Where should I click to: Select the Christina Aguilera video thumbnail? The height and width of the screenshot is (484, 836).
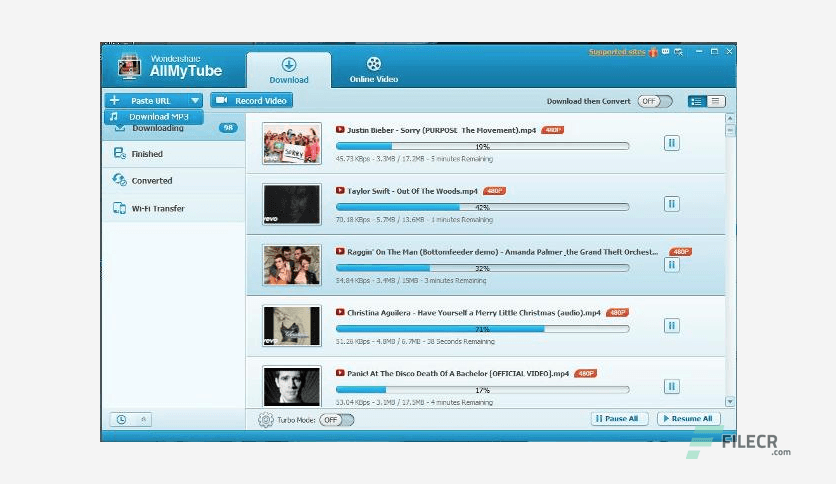(x=292, y=326)
